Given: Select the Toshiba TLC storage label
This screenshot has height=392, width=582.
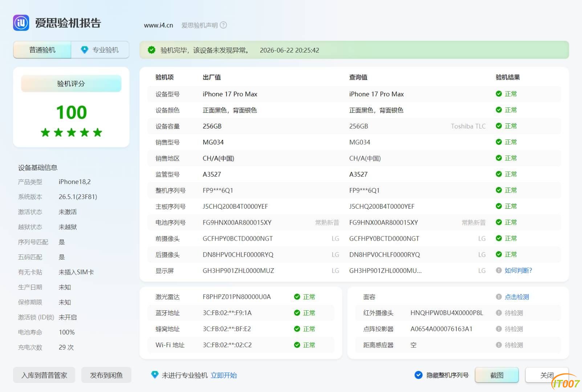Looking at the screenshot, I should pos(468,126).
